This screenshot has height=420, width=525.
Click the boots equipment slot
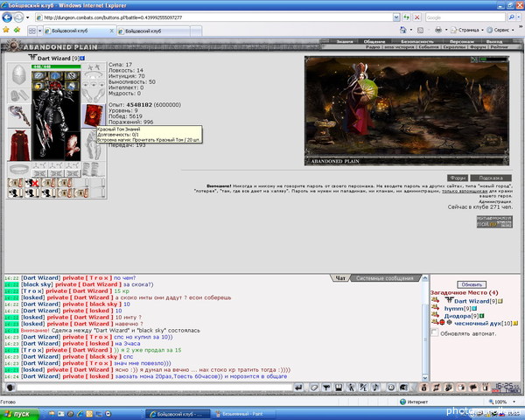pos(94,169)
